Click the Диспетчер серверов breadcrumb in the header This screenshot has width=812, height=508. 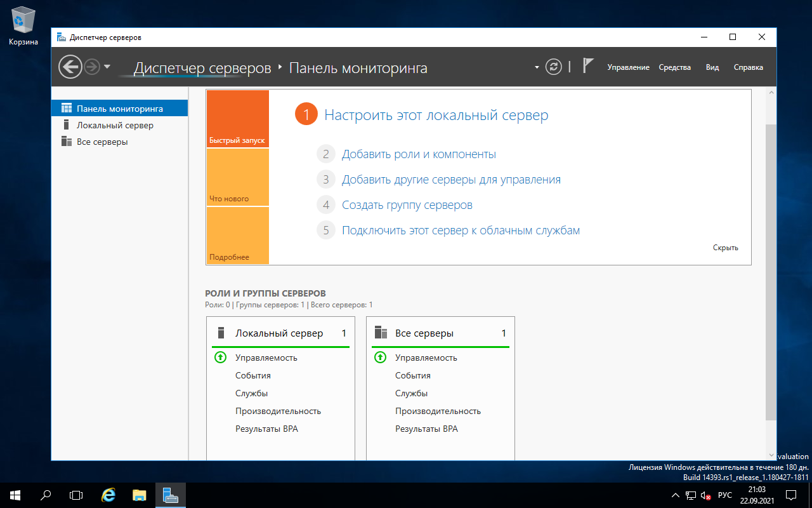tap(202, 68)
